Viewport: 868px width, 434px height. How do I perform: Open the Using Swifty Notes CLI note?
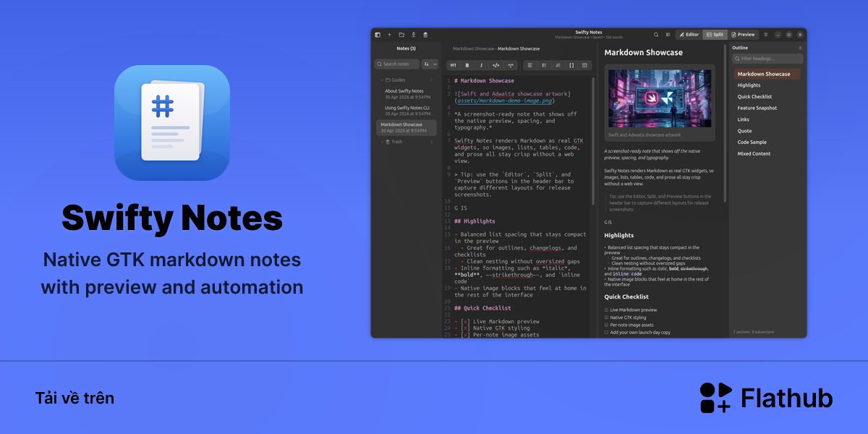point(406,111)
